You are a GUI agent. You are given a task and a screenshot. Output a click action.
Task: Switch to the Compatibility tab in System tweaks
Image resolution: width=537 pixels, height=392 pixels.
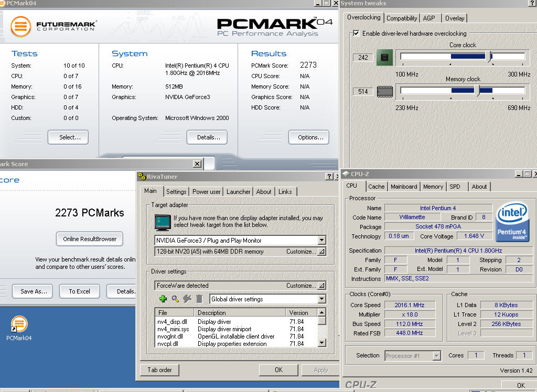point(402,18)
